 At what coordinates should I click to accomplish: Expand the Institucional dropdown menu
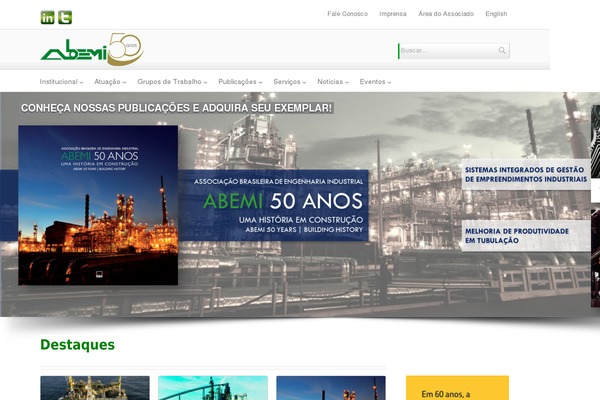coord(62,81)
